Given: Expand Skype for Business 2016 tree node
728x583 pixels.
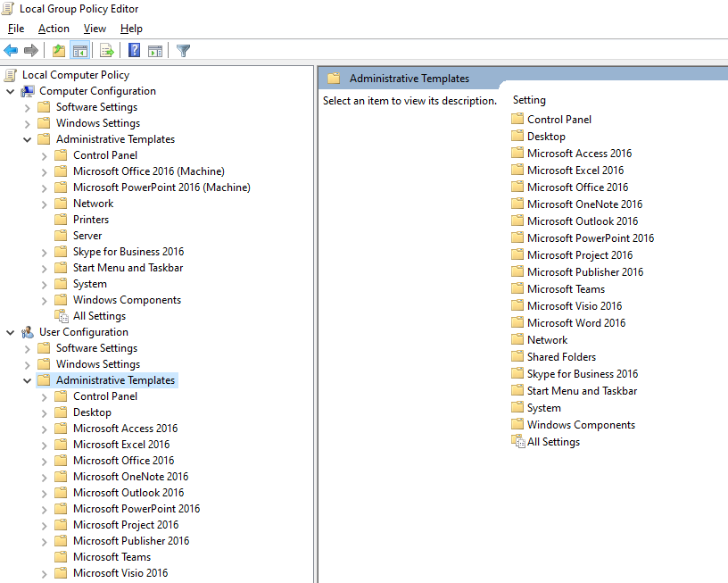Looking at the screenshot, I should click(x=44, y=253).
